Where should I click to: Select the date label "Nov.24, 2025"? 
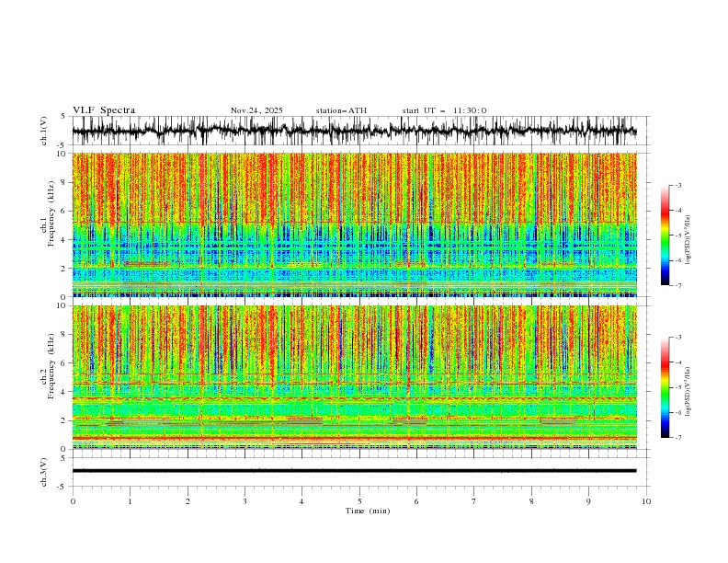pyautogui.click(x=256, y=110)
